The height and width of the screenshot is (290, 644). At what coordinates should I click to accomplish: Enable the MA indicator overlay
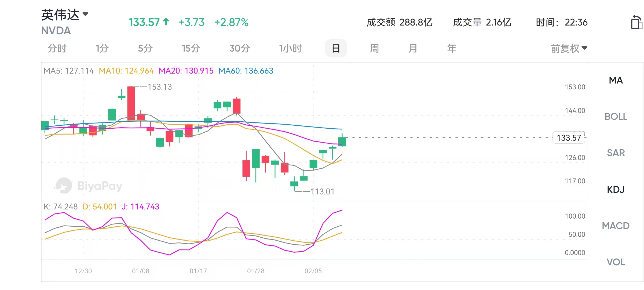[616, 80]
